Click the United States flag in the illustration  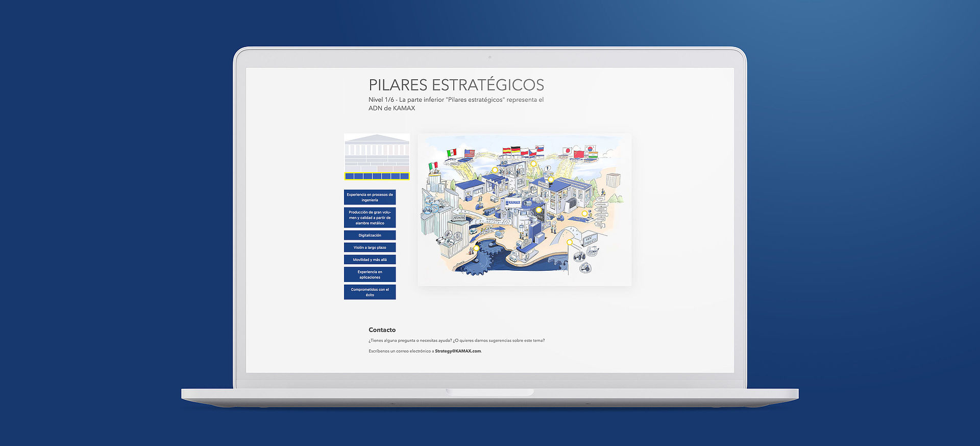(470, 153)
